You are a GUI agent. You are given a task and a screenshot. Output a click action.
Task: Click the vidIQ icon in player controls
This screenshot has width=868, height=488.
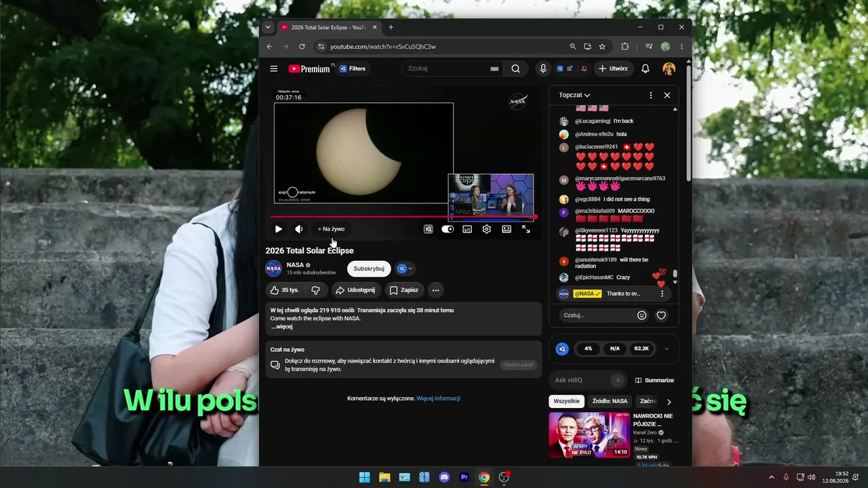point(428,229)
